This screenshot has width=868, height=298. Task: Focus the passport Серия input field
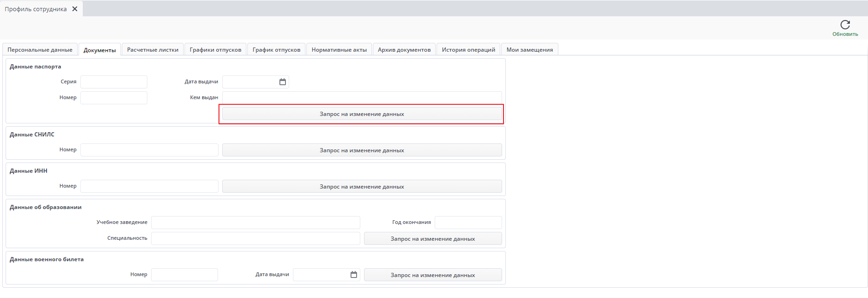[114, 82]
